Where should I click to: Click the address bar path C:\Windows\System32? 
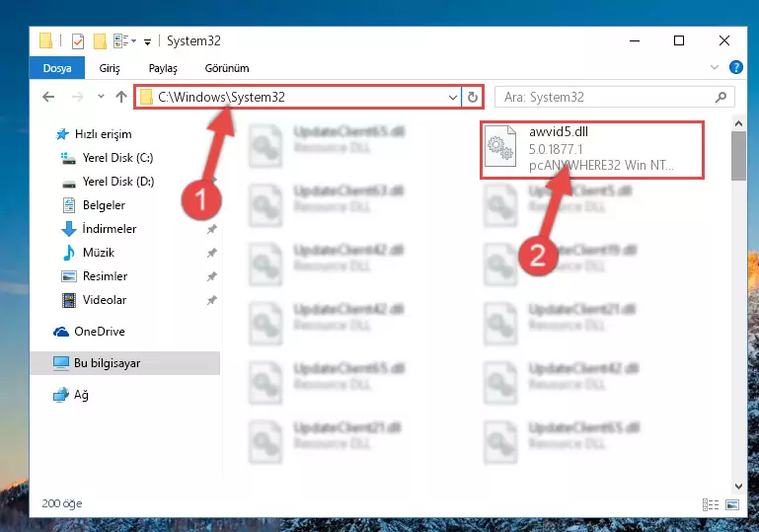(221, 98)
